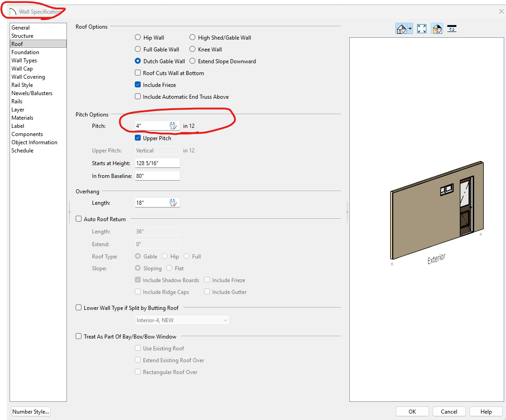Open the Interior-4, NEW wall type dropdown

(x=182, y=320)
